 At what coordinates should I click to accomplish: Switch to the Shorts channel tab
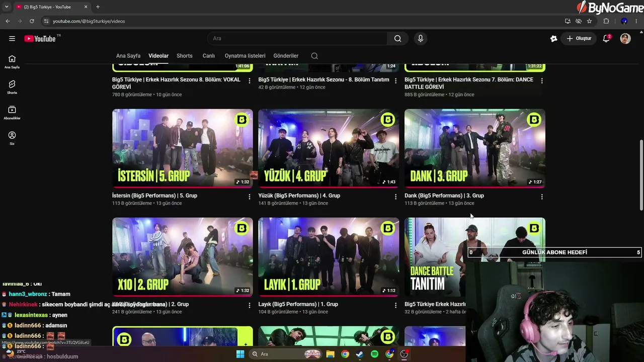[185, 56]
